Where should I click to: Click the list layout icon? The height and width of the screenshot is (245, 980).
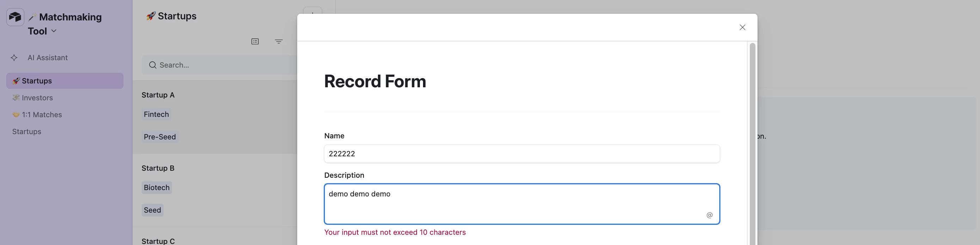click(255, 42)
